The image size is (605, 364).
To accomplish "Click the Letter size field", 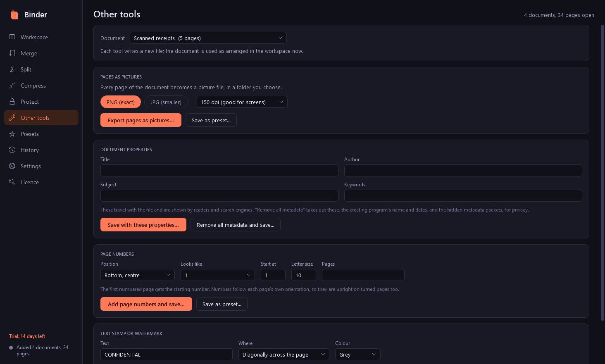I will (x=304, y=275).
